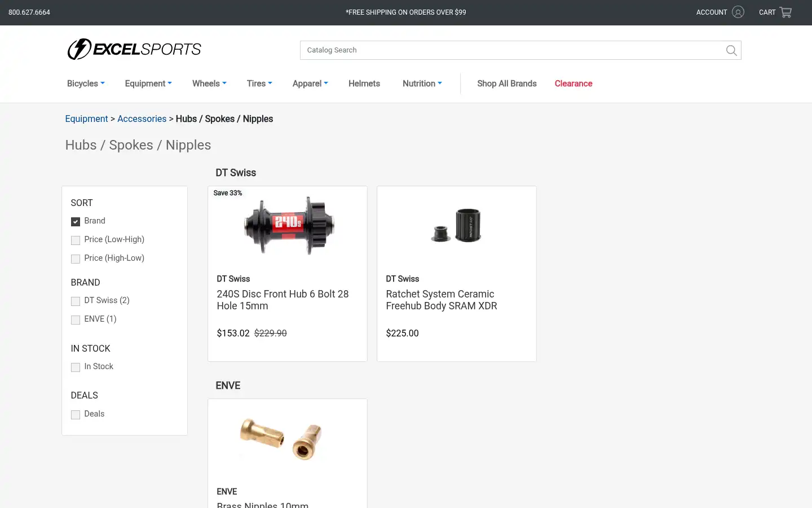Open the CART link
Screen dimensions: 812x508
767,12
